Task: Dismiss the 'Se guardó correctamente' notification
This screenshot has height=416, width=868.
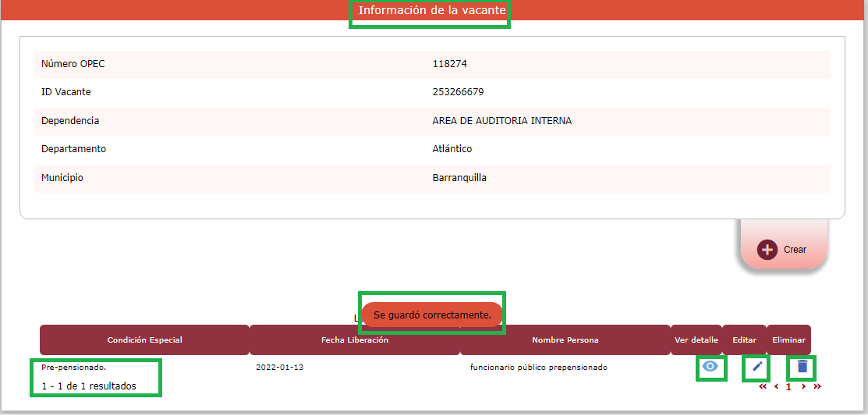Action: (x=432, y=315)
